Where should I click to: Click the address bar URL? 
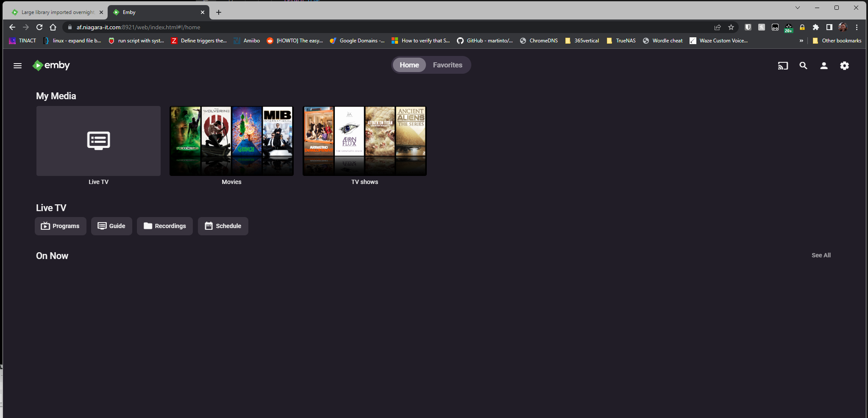138,27
